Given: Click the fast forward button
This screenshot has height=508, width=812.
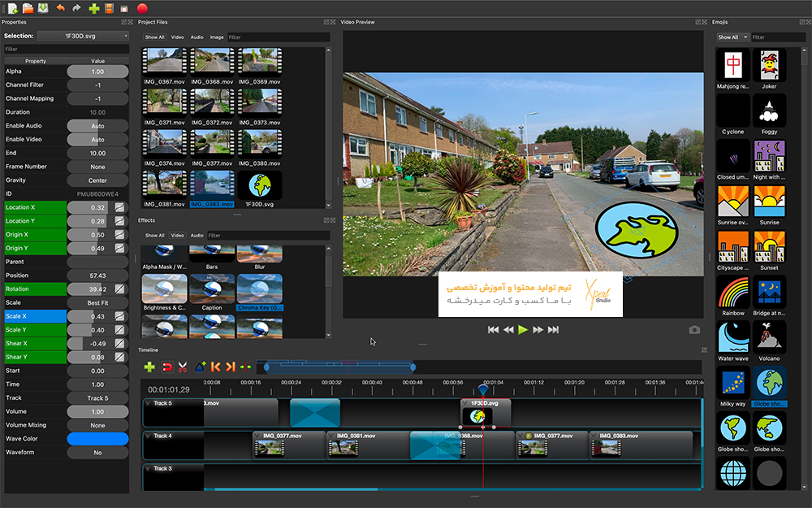Looking at the screenshot, I should pos(538,330).
